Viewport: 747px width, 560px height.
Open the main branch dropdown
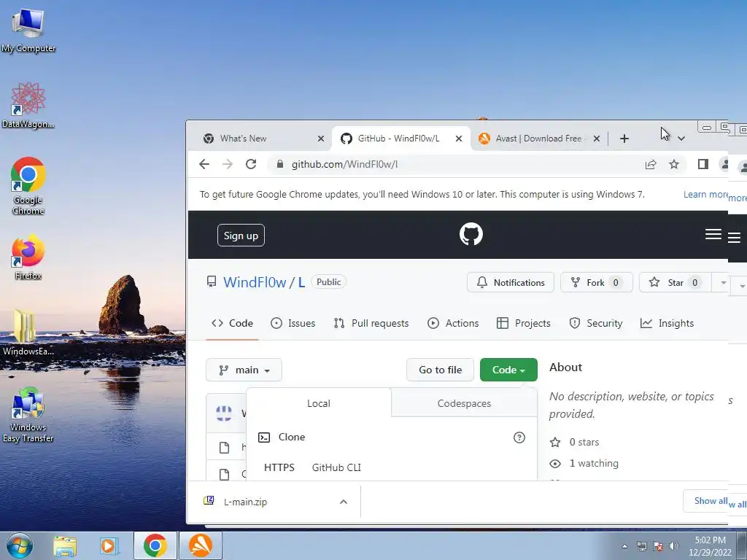point(244,370)
